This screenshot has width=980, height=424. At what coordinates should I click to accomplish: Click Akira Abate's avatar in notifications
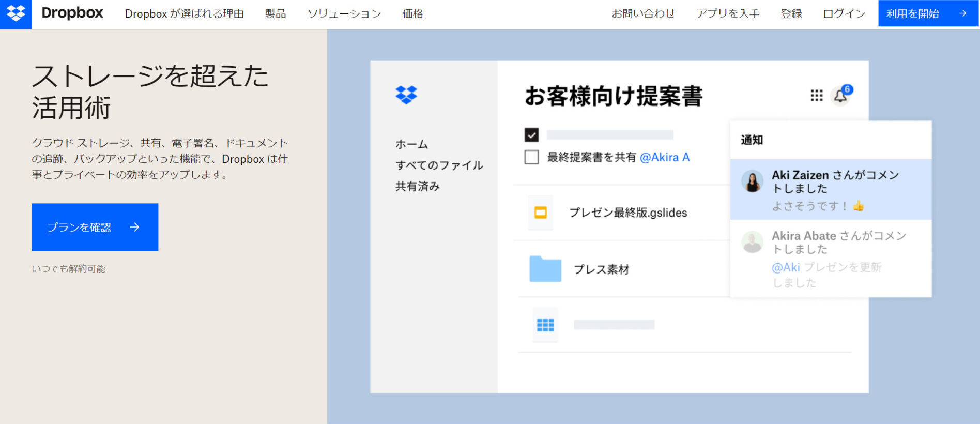tap(753, 242)
